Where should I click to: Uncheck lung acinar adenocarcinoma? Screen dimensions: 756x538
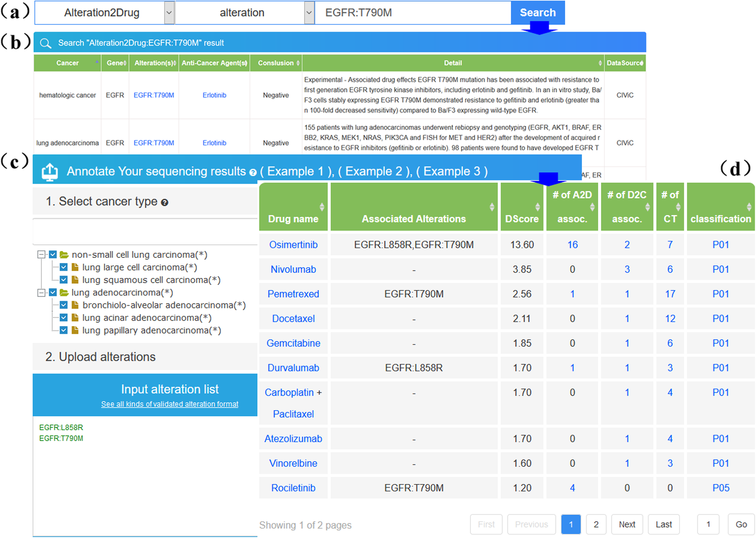pos(64,317)
